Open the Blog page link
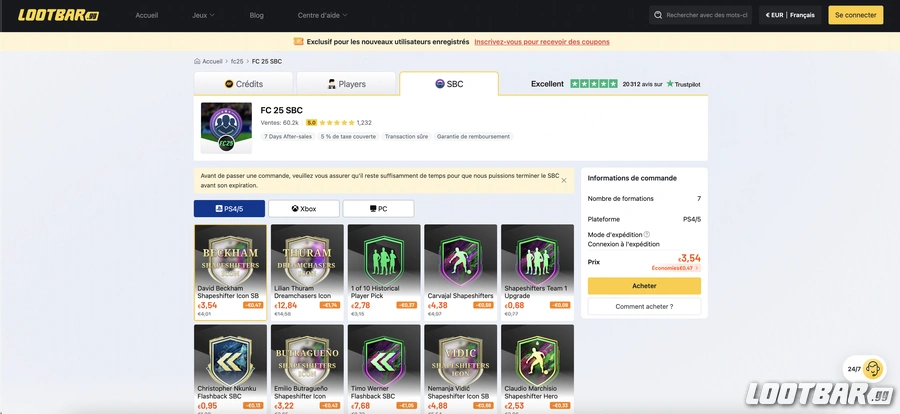The width and height of the screenshot is (900, 414). click(x=257, y=16)
